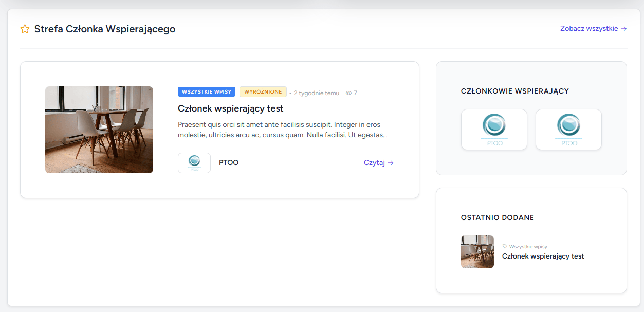Screen dimensions: 644x312
Task: Select the blue 'WSZYSTKIE WPISY' badge
Action: pyautogui.click(x=207, y=92)
